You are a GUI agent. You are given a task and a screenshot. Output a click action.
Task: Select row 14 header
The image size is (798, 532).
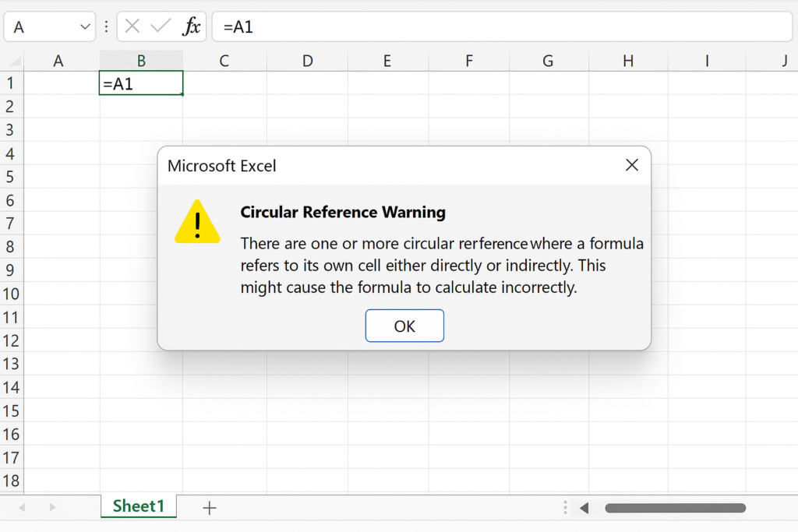pyautogui.click(x=11, y=387)
